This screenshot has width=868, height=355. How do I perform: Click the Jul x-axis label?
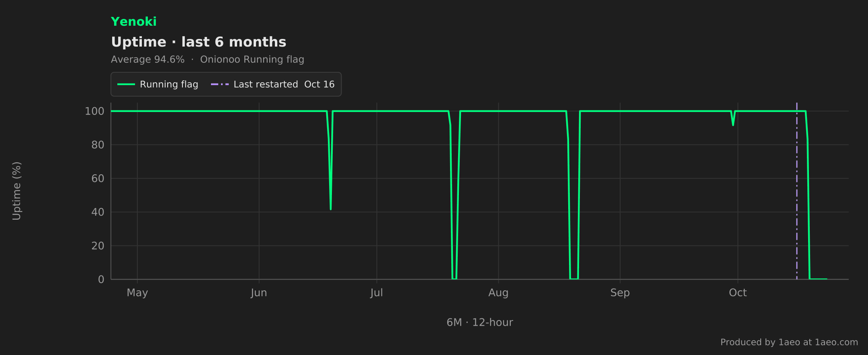377,293
